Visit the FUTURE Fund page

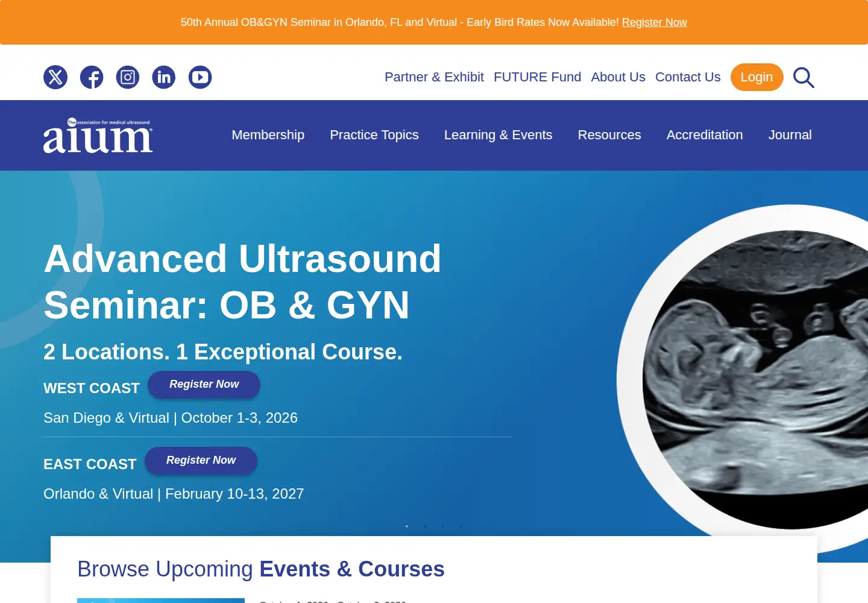click(537, 77)
